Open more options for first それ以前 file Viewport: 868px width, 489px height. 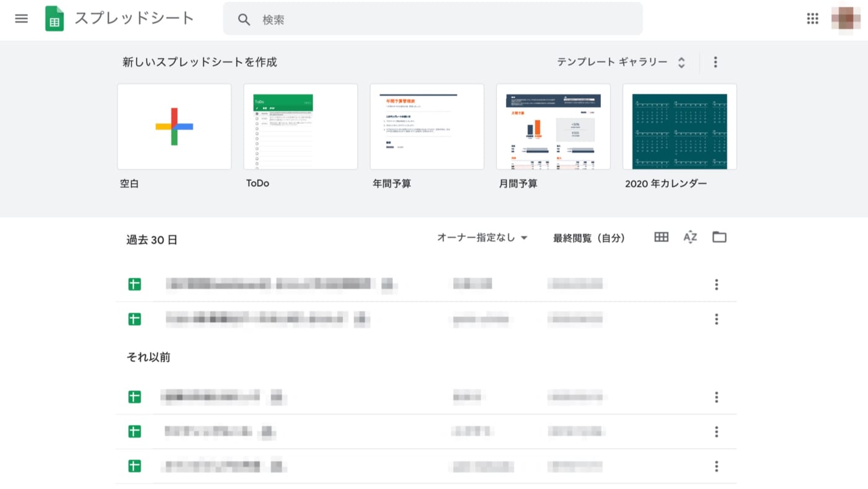coord(716,397)
